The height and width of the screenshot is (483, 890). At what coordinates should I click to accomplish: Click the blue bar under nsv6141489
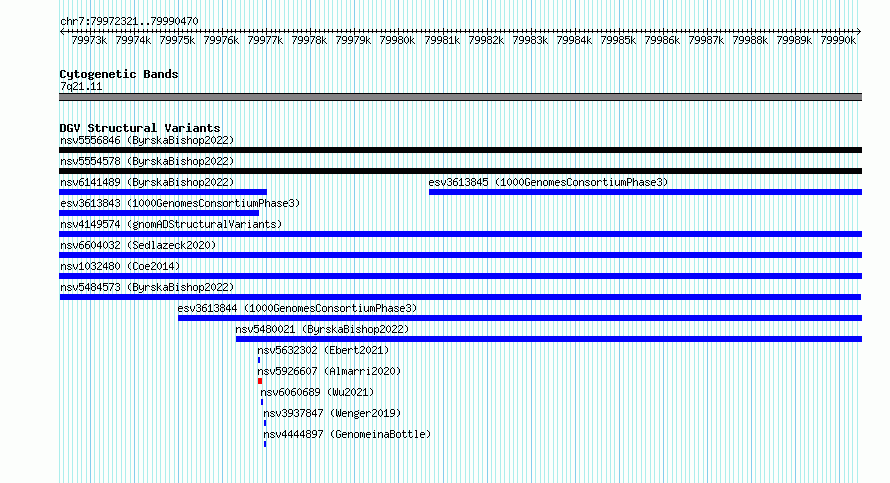(163, 192)
